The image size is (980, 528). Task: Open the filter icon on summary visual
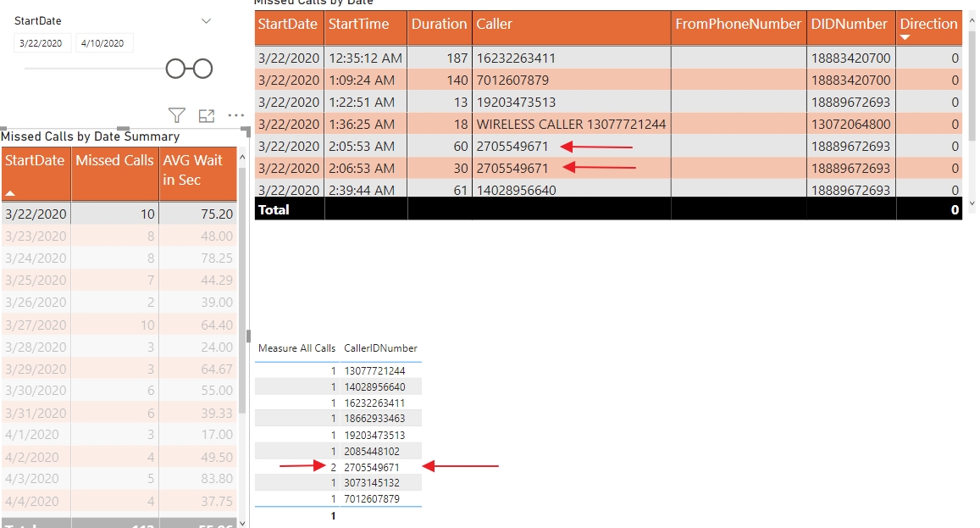click(x=177, y=116)
